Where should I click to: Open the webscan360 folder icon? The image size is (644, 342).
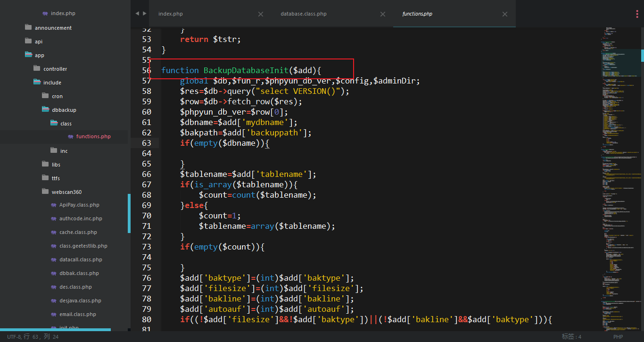45,192
